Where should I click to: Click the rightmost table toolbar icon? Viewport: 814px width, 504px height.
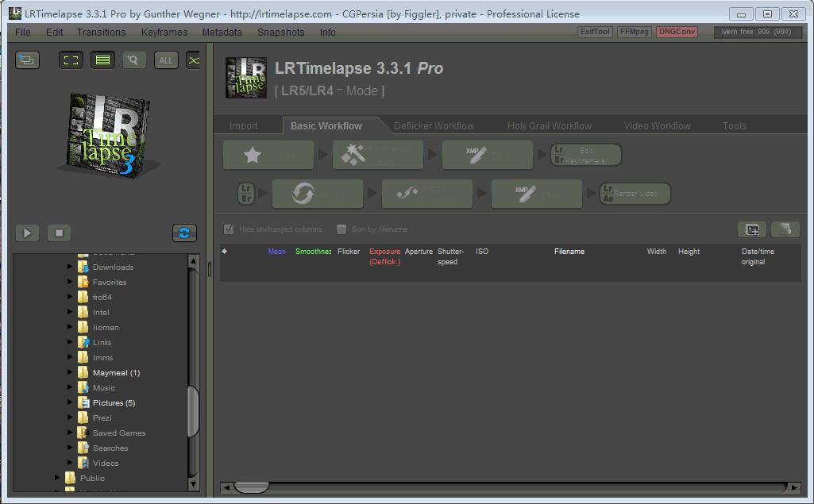(785, 229)
